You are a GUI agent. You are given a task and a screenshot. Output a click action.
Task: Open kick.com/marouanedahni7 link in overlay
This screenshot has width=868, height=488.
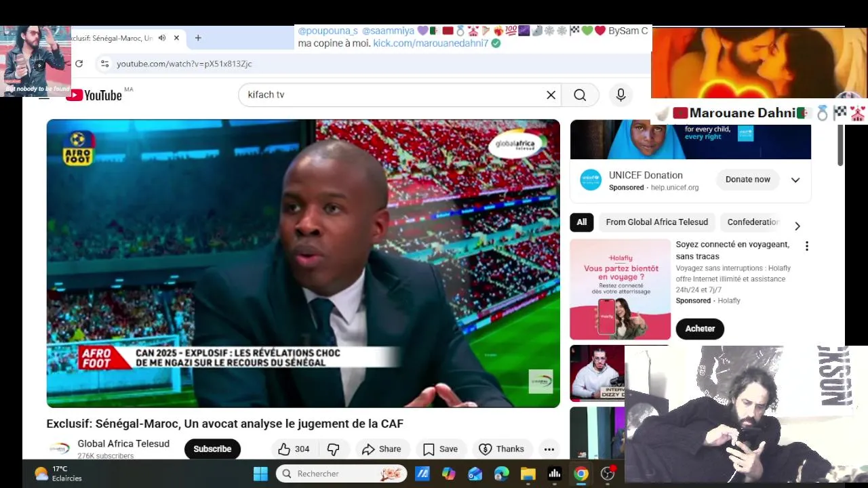pyautogui.click(x=431, y=43)
